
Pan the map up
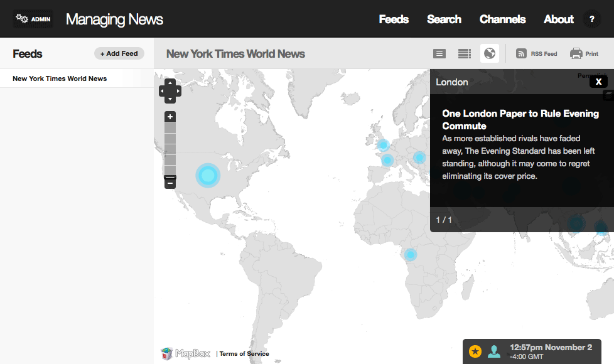click(170, 83)
